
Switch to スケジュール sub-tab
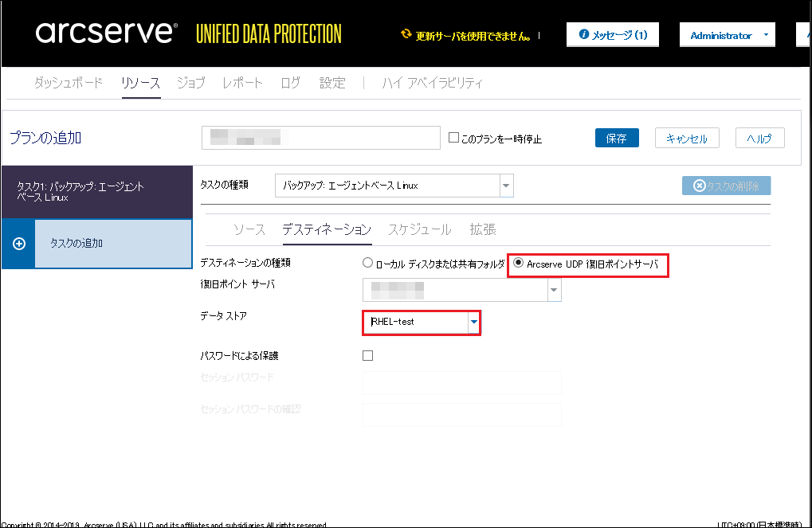click(420, 229)
